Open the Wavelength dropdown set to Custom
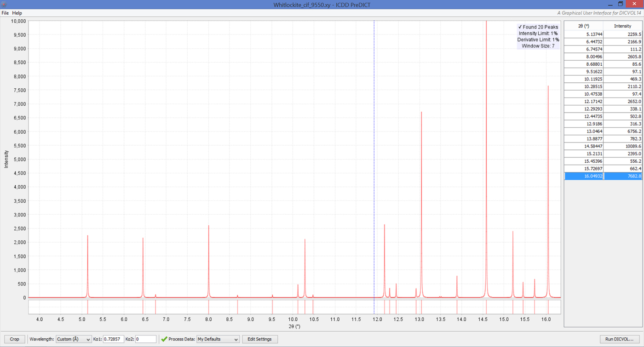The width and height of the screenshot is (644, 347). point(73,339)
